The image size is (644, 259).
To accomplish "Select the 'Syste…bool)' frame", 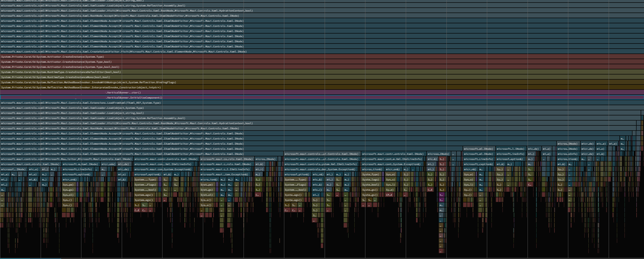I will 372,185.
